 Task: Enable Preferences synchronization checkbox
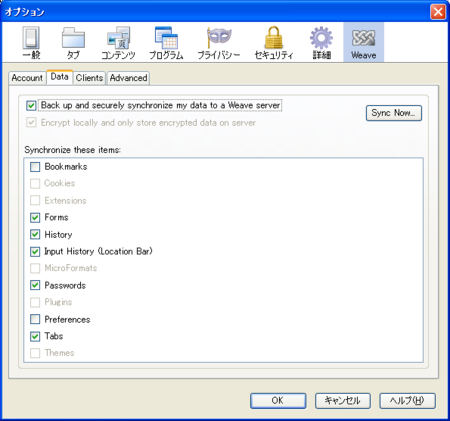(35, 319)
